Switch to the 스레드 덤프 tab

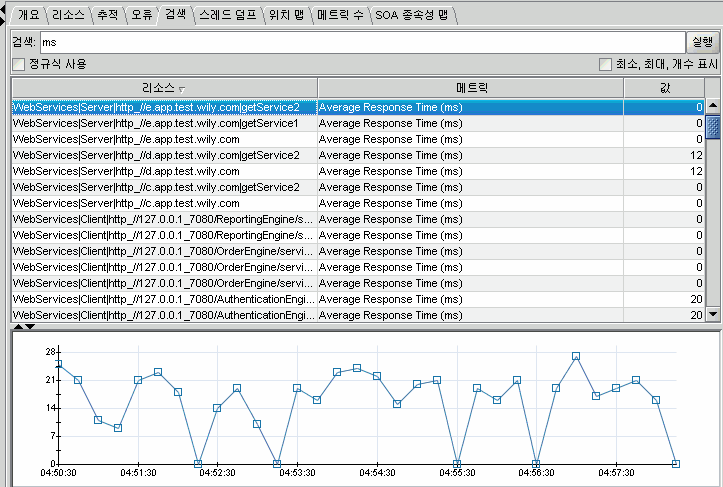(227, 15)
